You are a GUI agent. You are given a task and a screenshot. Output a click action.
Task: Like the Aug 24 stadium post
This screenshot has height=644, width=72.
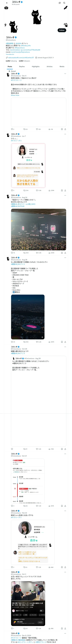click(37, 253)
